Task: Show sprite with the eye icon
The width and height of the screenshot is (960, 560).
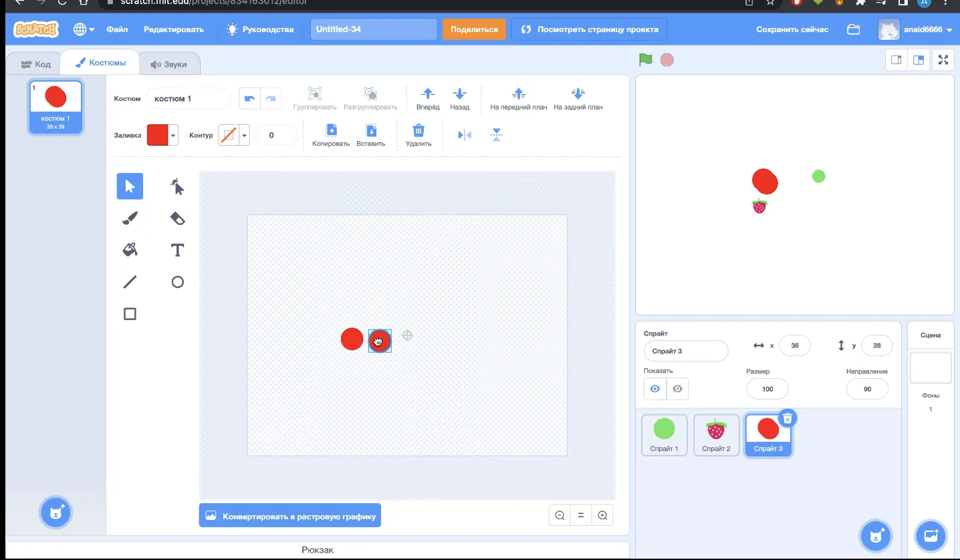Action: point(655,389)
